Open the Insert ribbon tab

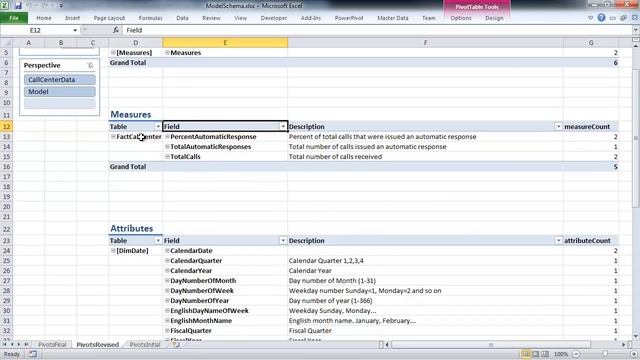click(72, 18)
